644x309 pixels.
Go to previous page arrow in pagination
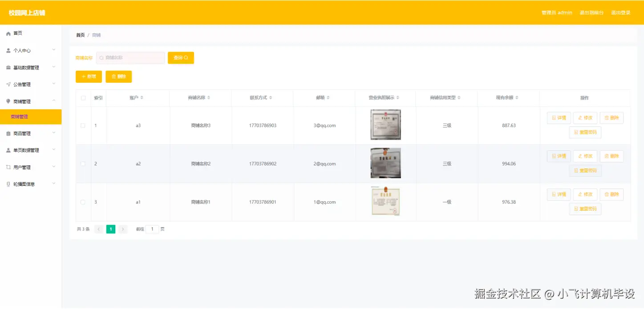(99, 229)
